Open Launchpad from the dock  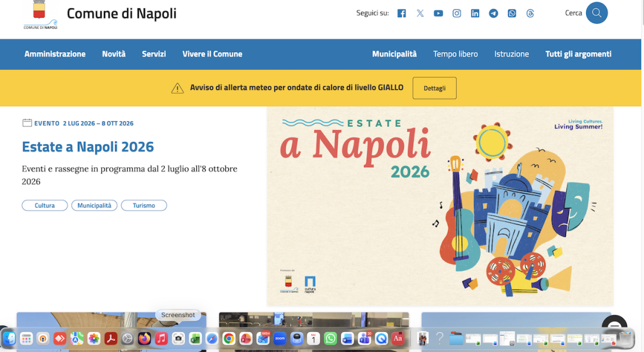pyautogui.click(x=26, y=338)
